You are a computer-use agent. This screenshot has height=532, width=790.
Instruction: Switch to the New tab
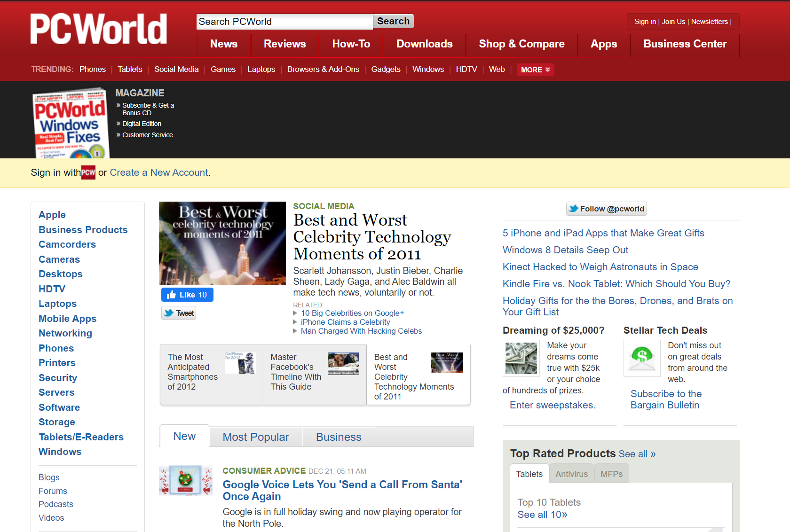click(184, 436)
